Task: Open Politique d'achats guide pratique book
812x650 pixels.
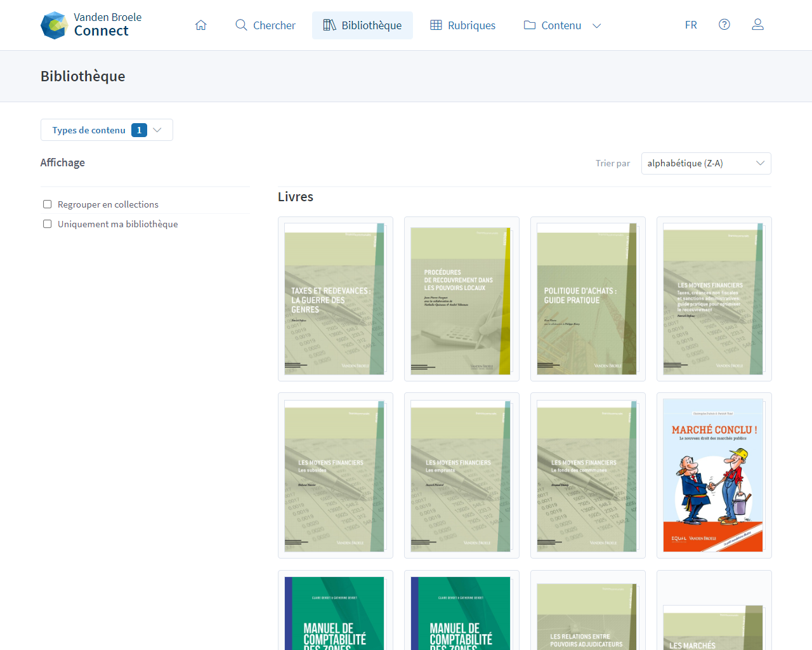Action: pos(587,299)
